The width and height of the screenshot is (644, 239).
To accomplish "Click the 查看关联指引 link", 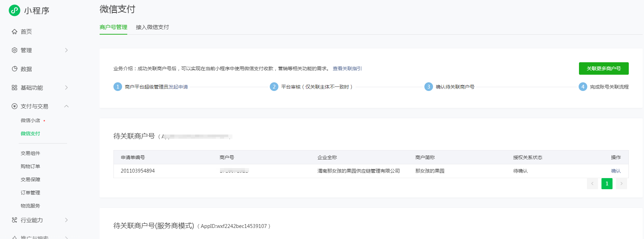I will coord(347,68).
